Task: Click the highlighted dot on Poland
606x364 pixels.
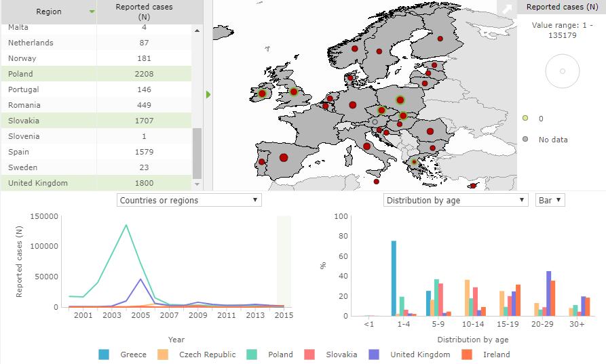Action: coord(400,100)
